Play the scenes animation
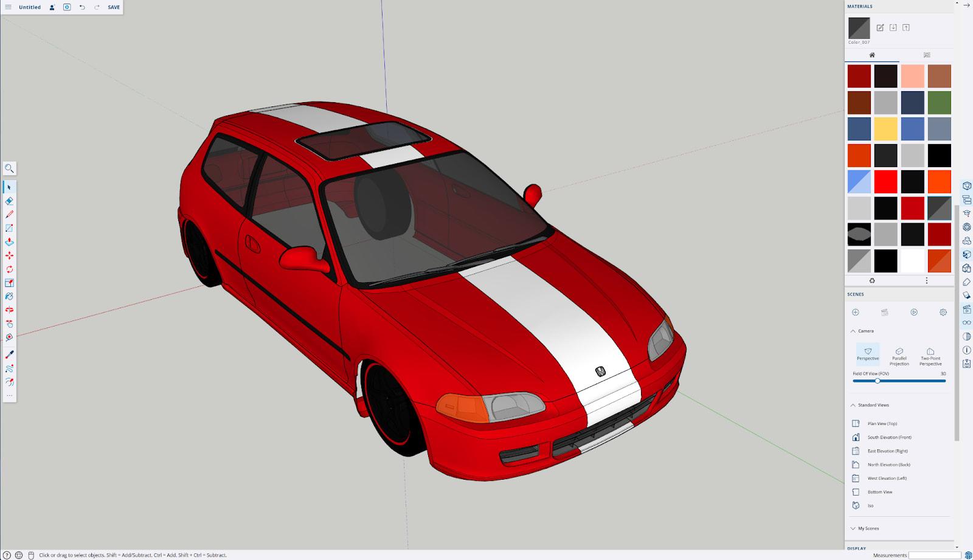 [914, 312]
